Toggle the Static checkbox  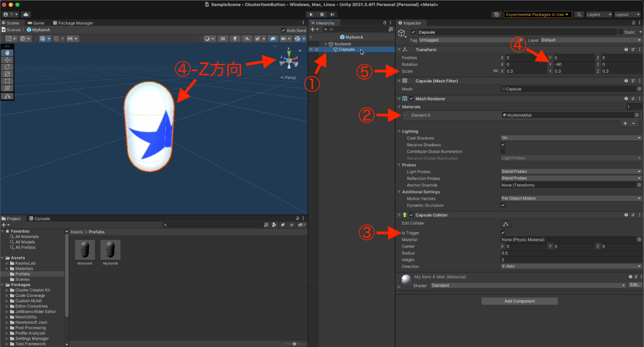pyautogui.click(x=621, y=32)
